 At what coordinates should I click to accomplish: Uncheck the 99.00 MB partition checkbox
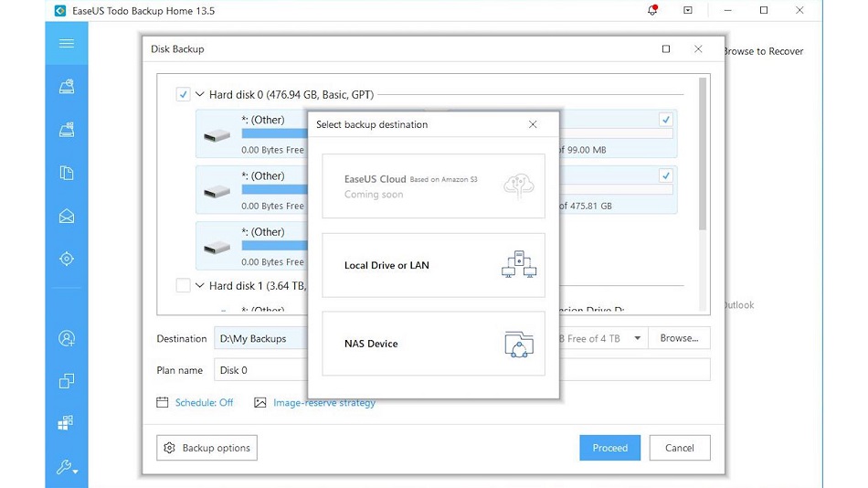tap(665, 119)
